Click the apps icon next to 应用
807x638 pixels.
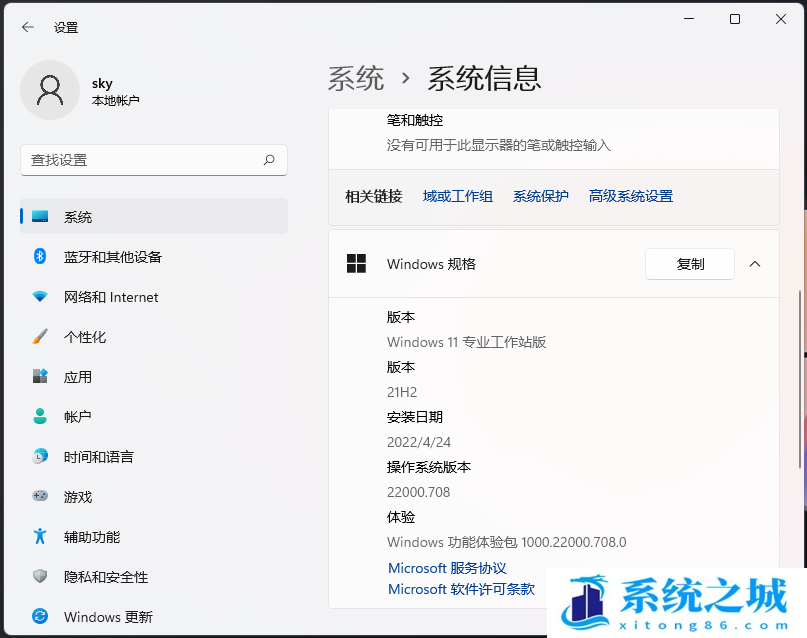click(x=40, y=376)
